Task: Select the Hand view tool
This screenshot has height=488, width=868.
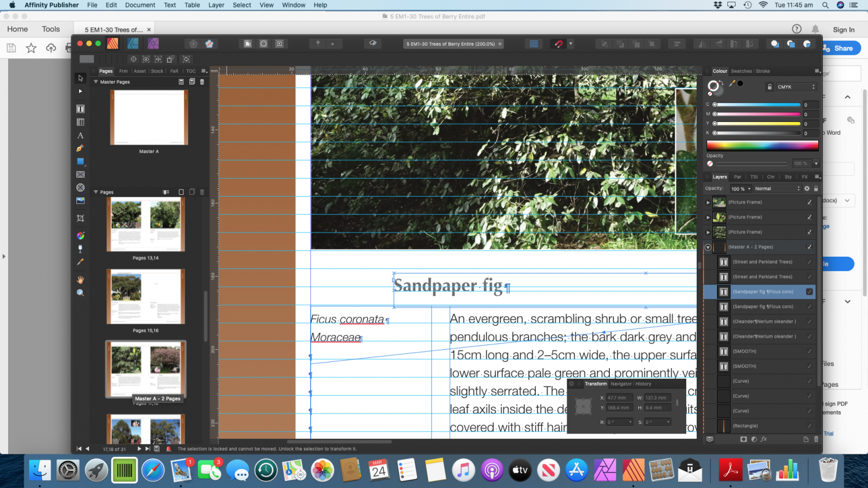Action: [x=80, y=279]
